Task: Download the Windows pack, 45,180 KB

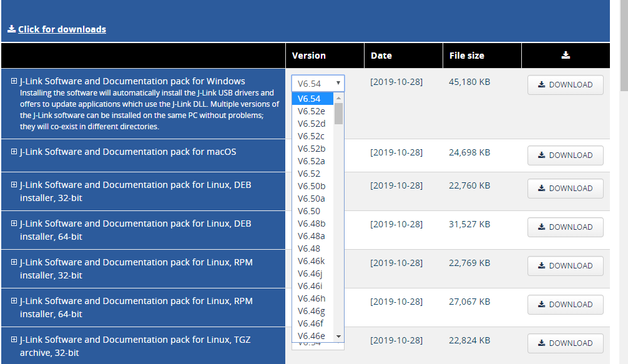Action: [565, 85]
